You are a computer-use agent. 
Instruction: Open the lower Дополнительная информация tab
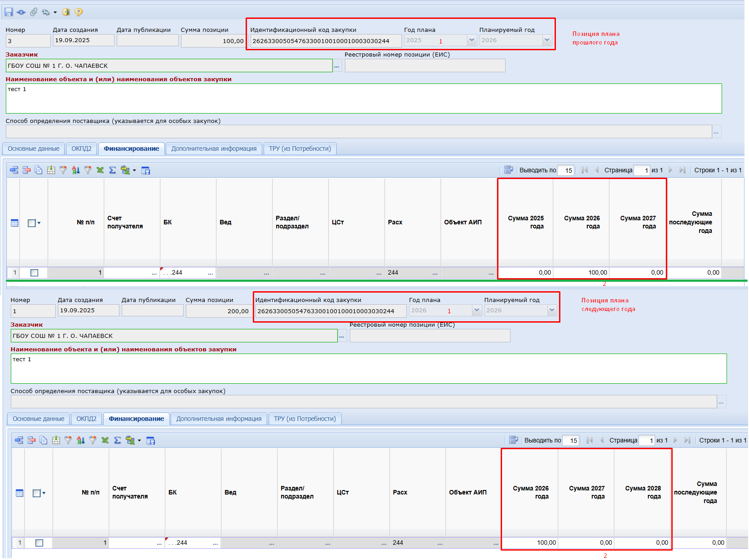[x=219, y=419]
